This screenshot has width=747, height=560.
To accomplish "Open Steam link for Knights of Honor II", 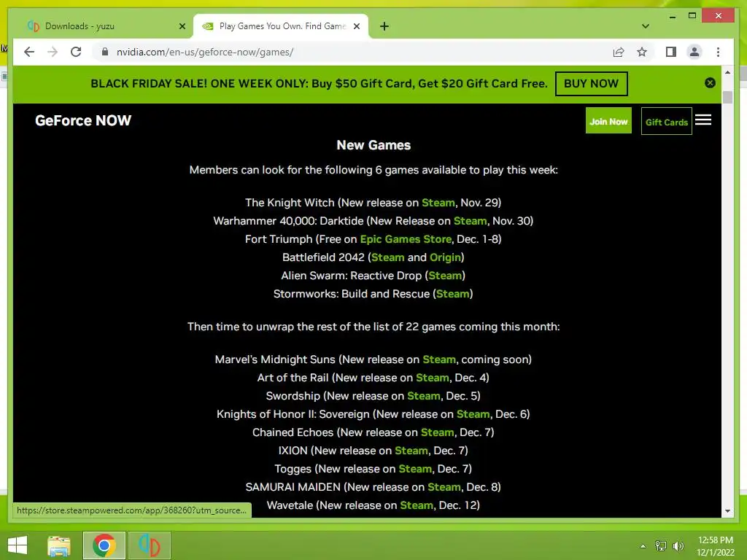I will pos(473,414).
